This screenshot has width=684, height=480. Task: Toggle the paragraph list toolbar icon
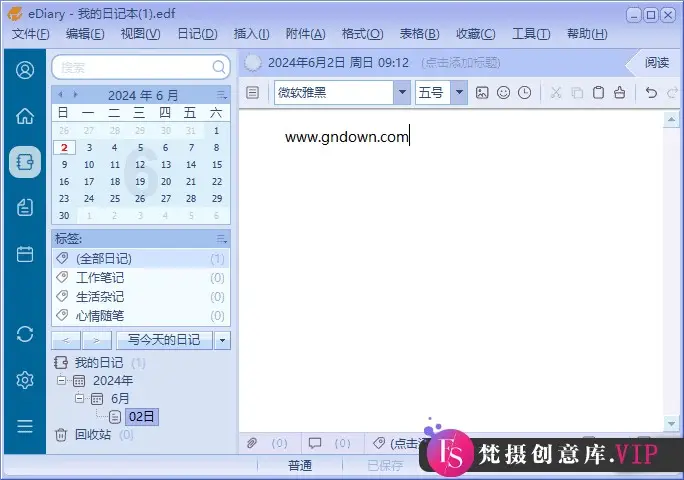[x=252, y=93]
